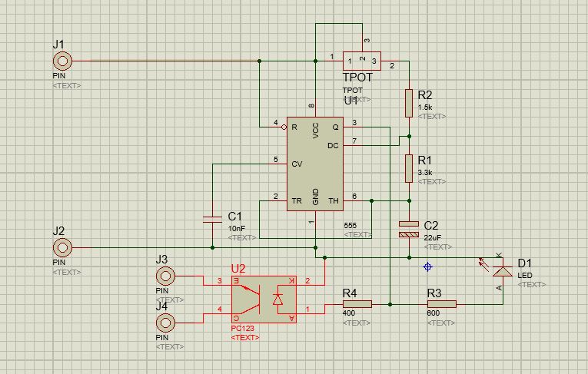Screen dimensions: 588x374
Task: Select resistor R2 1.5k
Action: [x=409, y=103]
